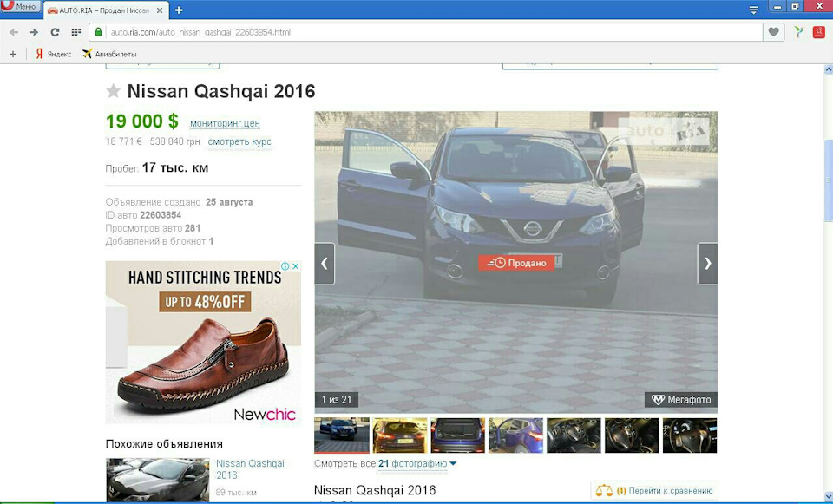Click the Продано badge on the photo
Screen dimensions: 833x504
coord(516,263)
